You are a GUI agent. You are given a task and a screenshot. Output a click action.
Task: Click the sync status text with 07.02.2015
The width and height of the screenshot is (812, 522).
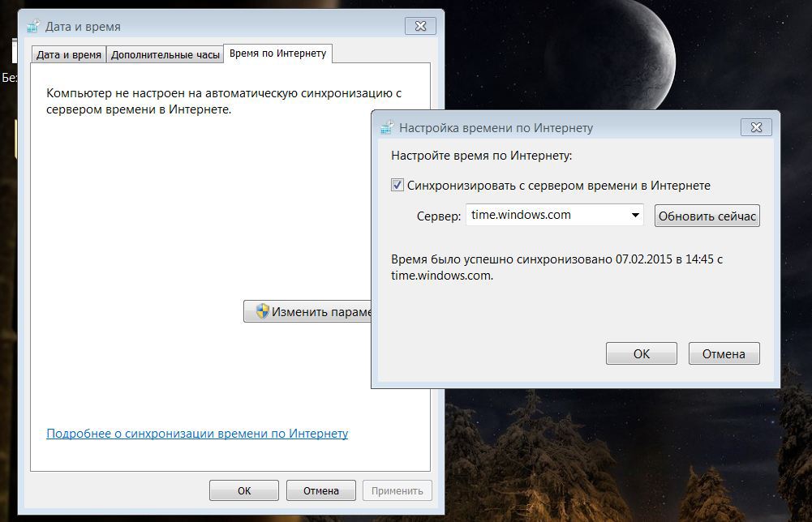coord(556,267)
